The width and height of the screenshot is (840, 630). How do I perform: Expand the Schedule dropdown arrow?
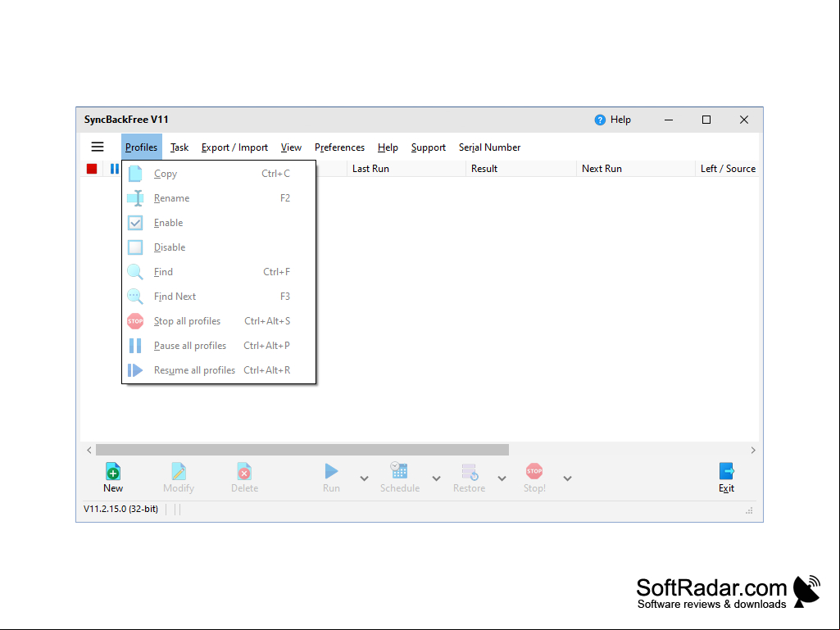click(437, 478)
